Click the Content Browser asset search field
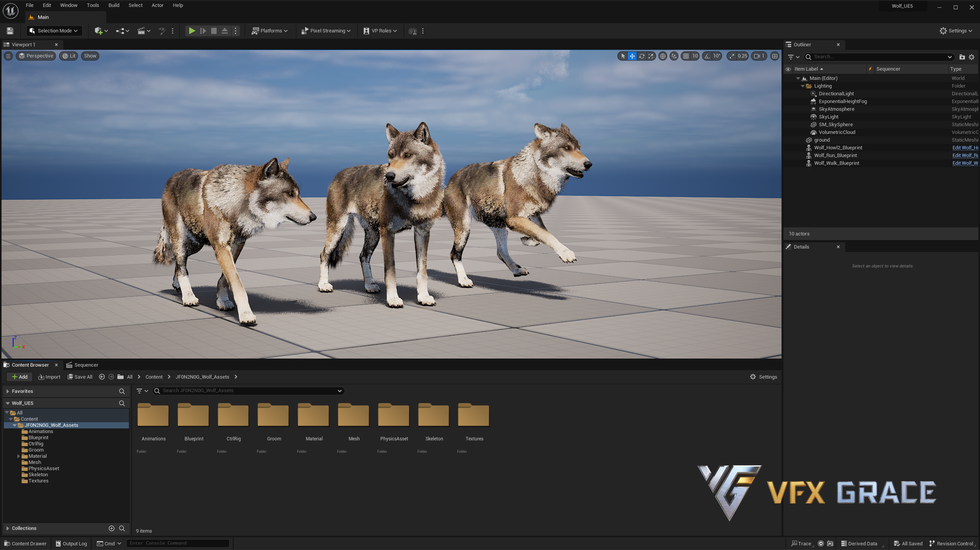The image size is (980, 550). 249,391
